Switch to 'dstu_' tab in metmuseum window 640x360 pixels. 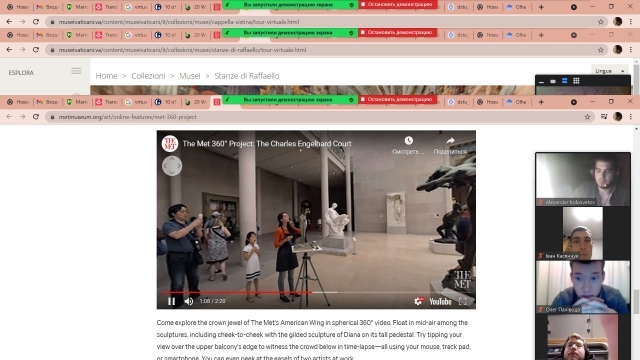click(x=458, y=102)
